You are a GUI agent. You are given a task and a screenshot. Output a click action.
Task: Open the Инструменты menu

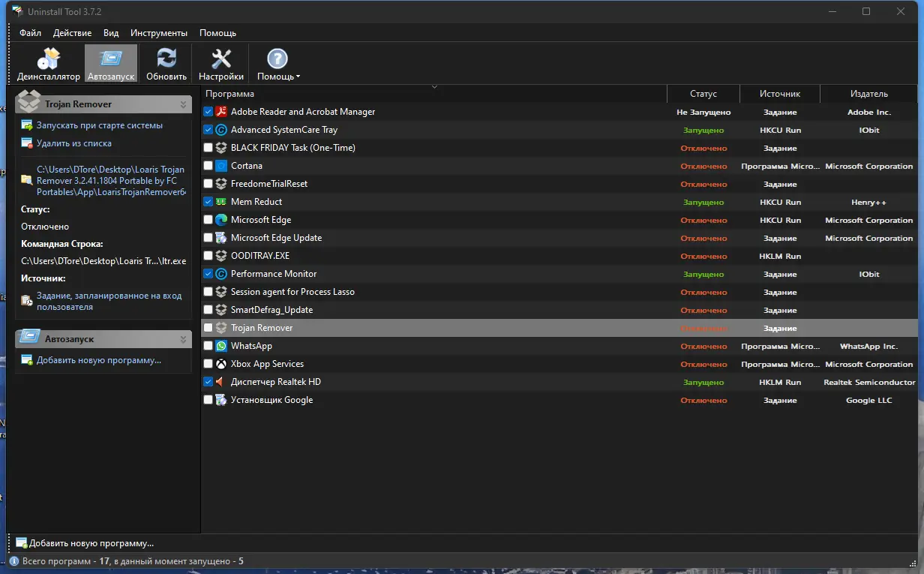click(159, 33)
